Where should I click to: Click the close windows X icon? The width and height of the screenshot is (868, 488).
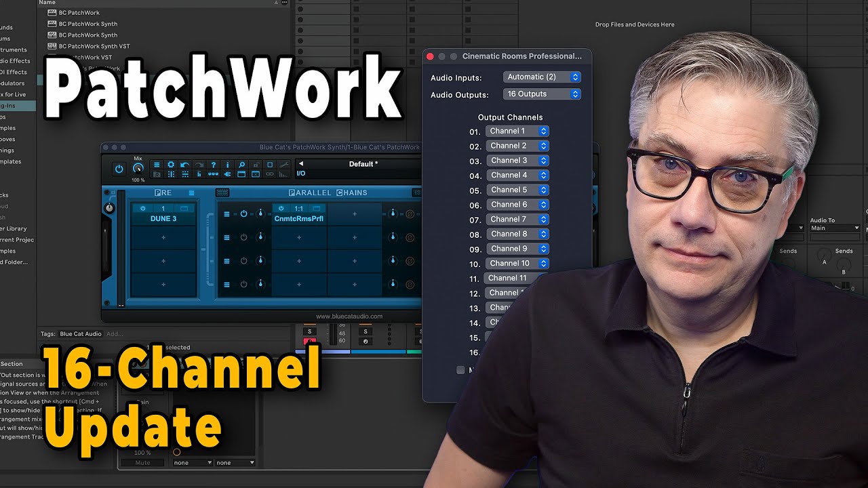256,174
